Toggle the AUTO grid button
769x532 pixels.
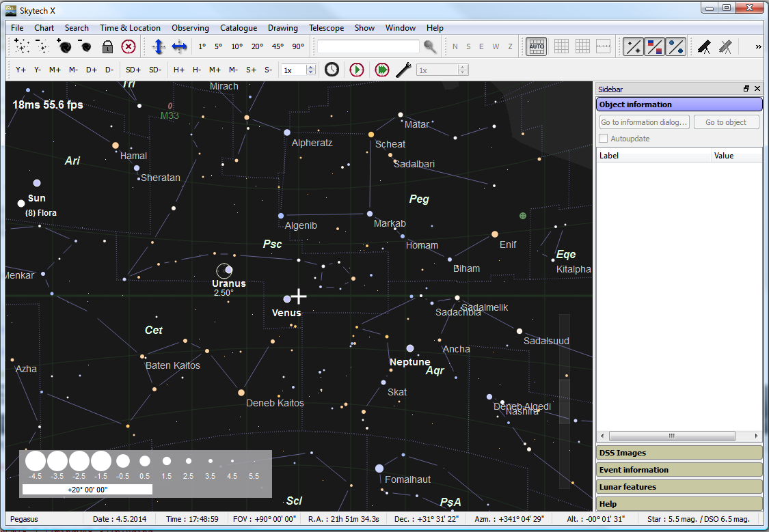[536, 46]
